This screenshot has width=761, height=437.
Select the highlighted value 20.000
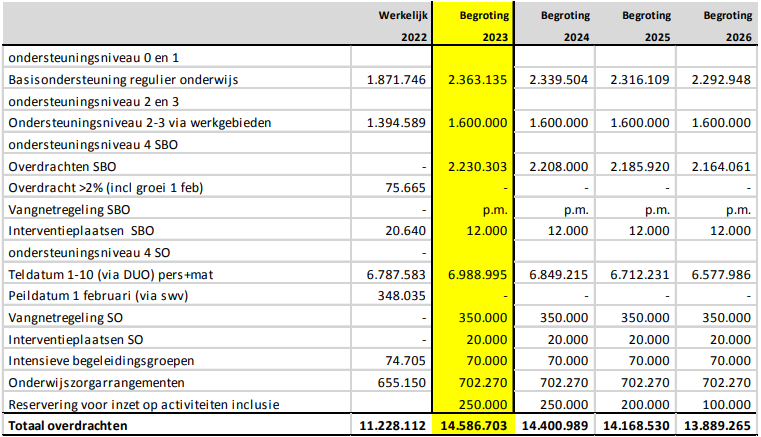487,339
